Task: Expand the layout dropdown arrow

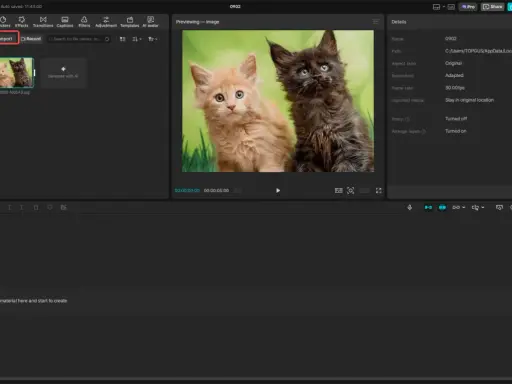Action: (444, 7)
